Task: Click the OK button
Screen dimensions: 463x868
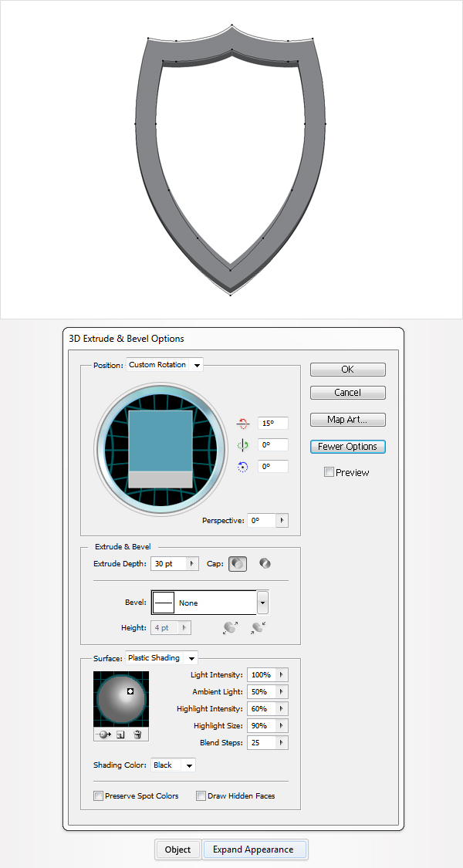Action: (348, 370)
